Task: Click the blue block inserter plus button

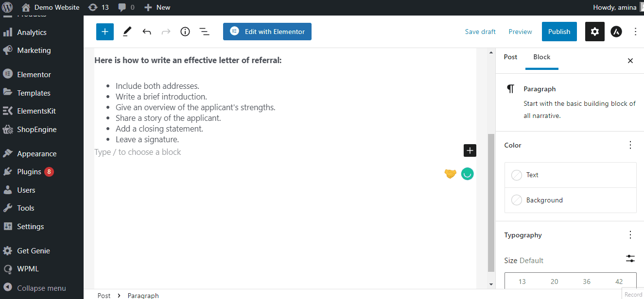Action: click(x=104, y=32)
